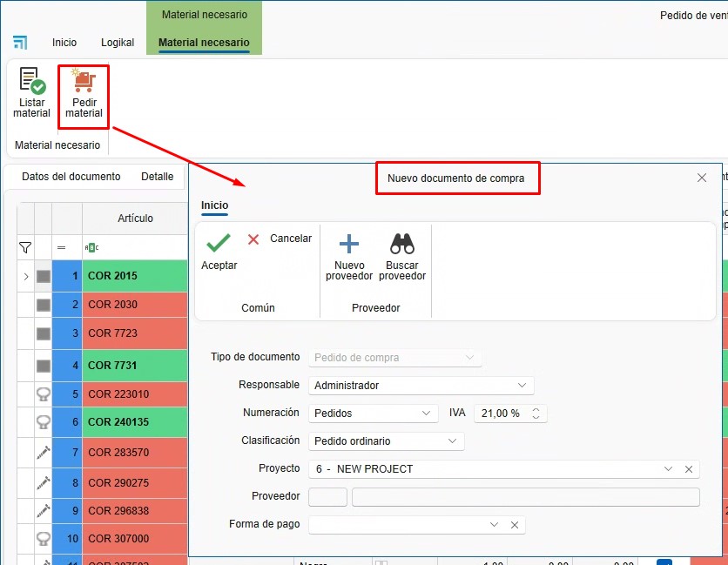728x565 pixels.
Task: Open the Responsable dropdown
Action: tap(421, 386)
